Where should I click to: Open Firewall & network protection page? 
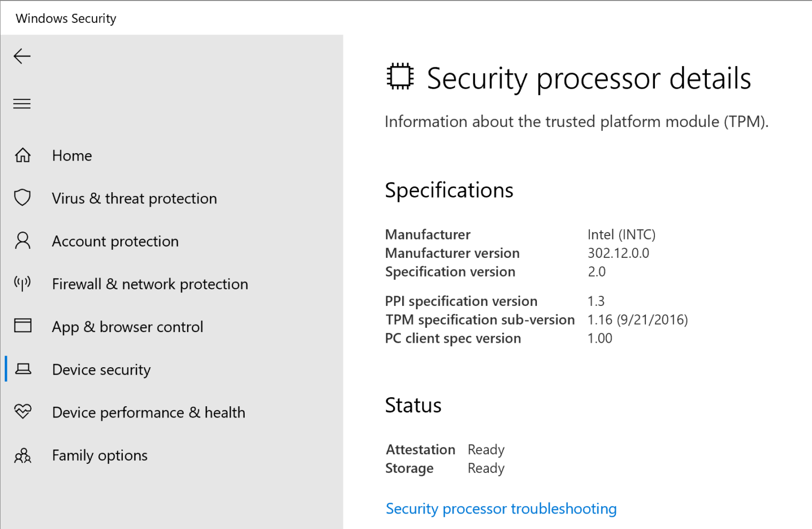[150, 284]
